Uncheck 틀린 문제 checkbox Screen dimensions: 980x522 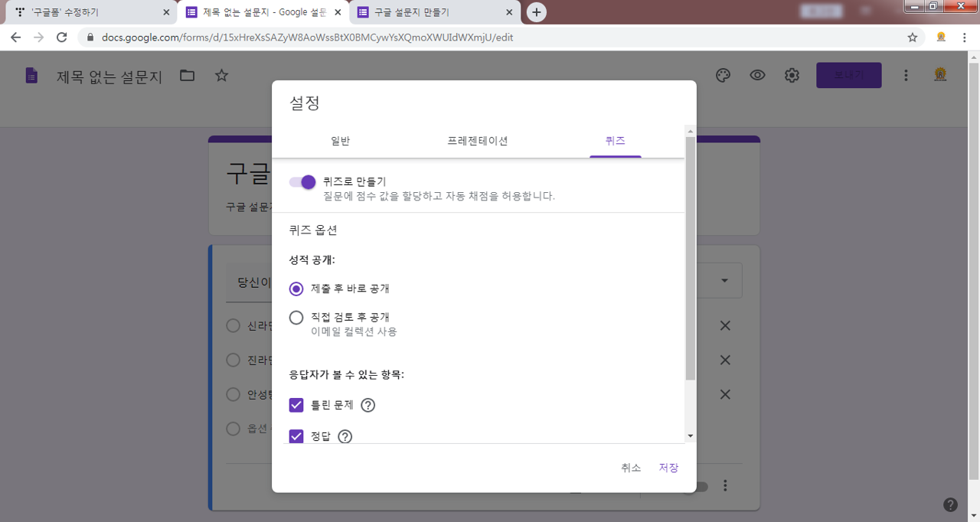click(x=296, y=405)
